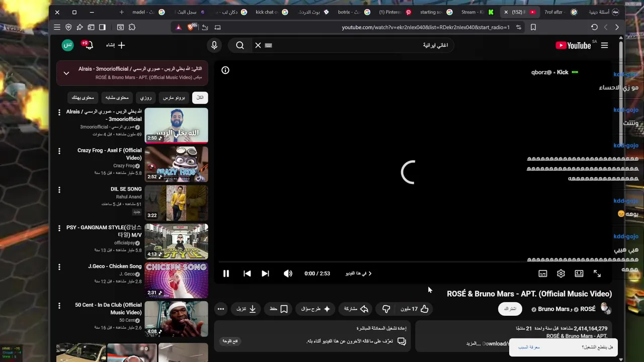Save the video with حفظ button
The image size is (644, 362).
(279, 309)
